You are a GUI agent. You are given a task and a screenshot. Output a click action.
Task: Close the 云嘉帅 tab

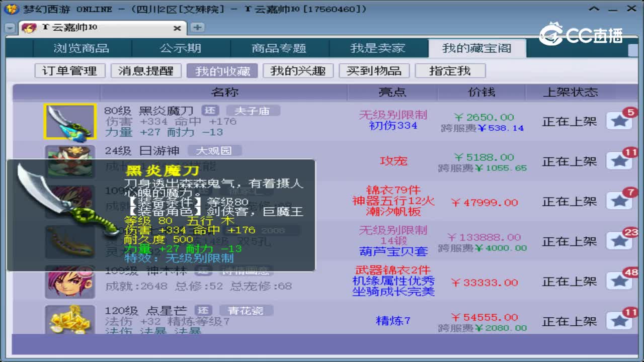pos(177,28)
